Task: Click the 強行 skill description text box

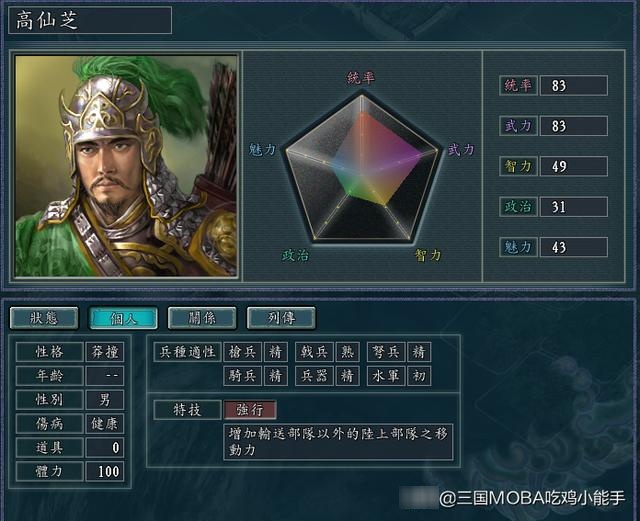Action: [338, 442]
